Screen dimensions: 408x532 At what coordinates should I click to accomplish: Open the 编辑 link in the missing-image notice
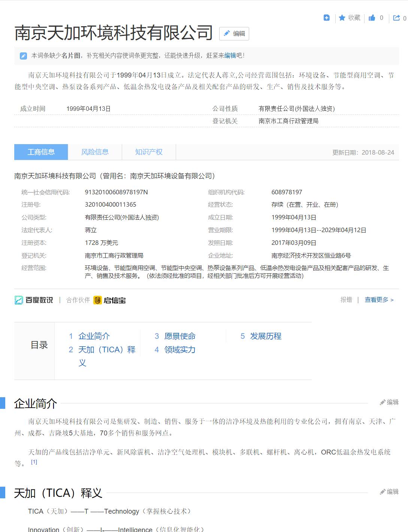(x=230, y=55)
